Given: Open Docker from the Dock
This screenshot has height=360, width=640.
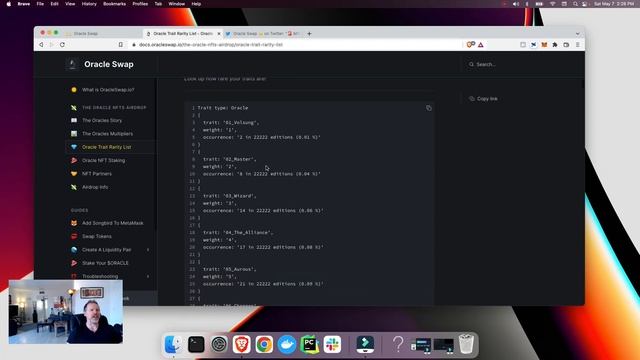Looking at the screenshot, I should click(x=287, y=344).
